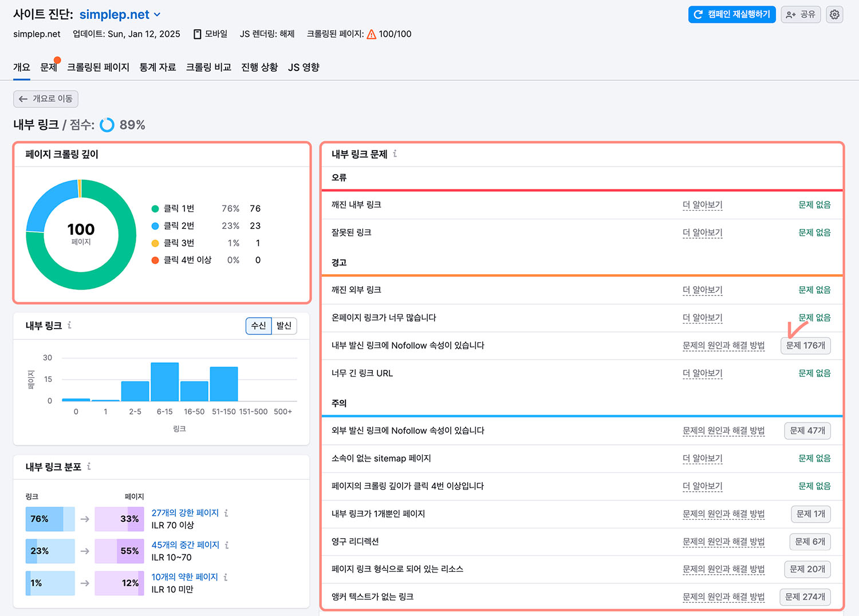Open the 문제 47개 issue button
Image resolution: width=859 pixels, height=616 pixels.
coord(807,431)
